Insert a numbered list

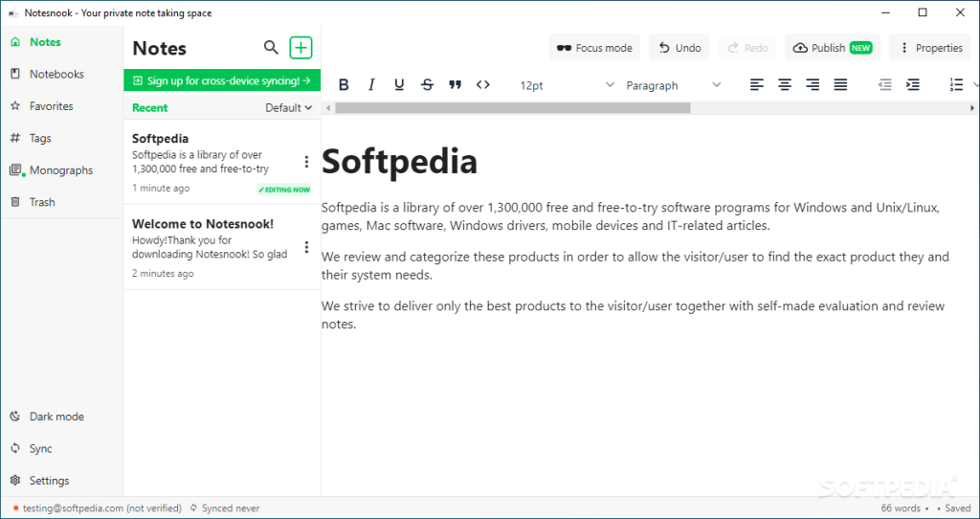tap(956, 85)
